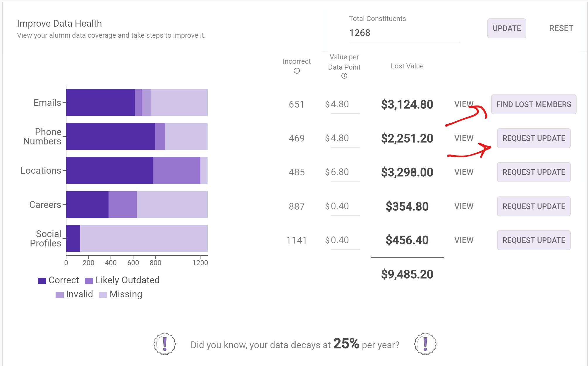Screen dimensions: 588x366
Task: Click FIND LOST MEMBERS button
Action: click(533, 104)
